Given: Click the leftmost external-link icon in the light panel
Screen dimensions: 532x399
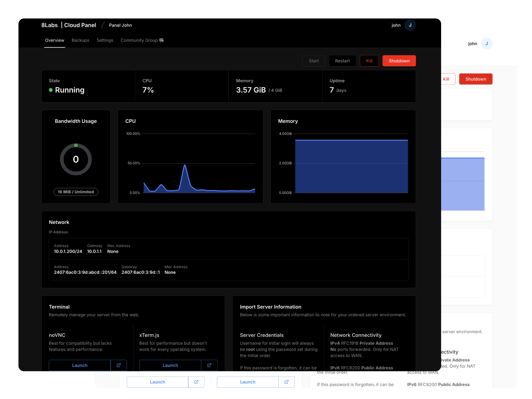Looking at the screenshot, I should (x=196, y=382).
